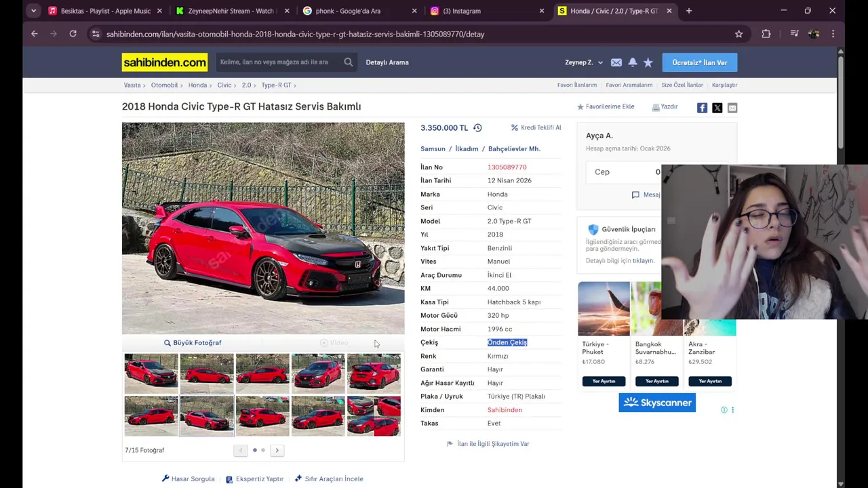Click Hasar Sorgula link
Screen dimensions: 868x488
(x=188, y=479)
